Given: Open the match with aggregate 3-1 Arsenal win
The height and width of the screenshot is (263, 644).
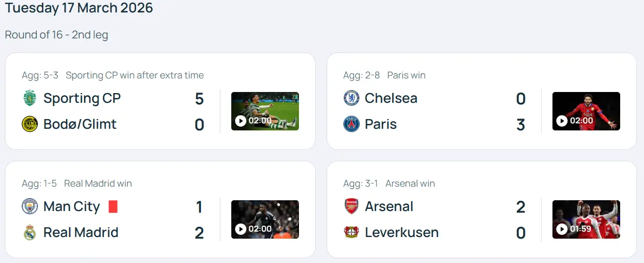Looking at the screenshot, I should 389,183.
